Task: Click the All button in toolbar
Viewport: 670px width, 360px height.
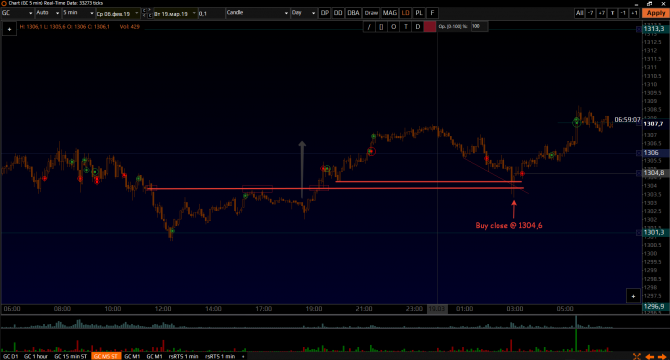Action: (x=579, y=13)
